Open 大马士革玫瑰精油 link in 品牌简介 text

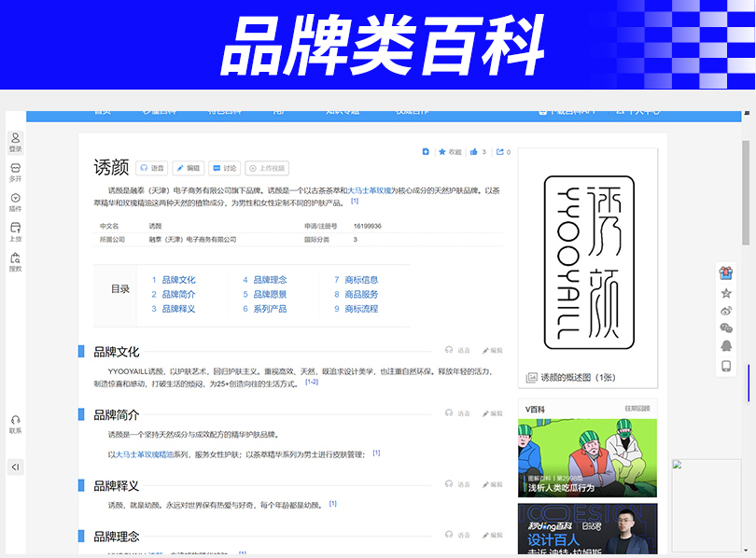[145, 454]
